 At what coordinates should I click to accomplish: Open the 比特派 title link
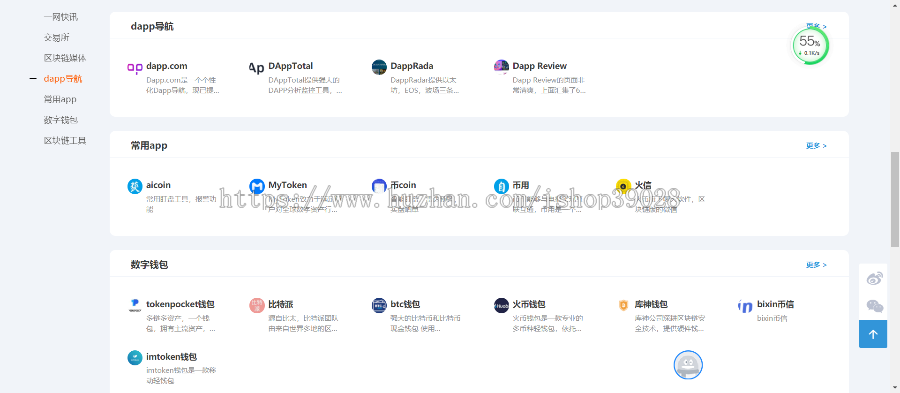coord(281,304)
